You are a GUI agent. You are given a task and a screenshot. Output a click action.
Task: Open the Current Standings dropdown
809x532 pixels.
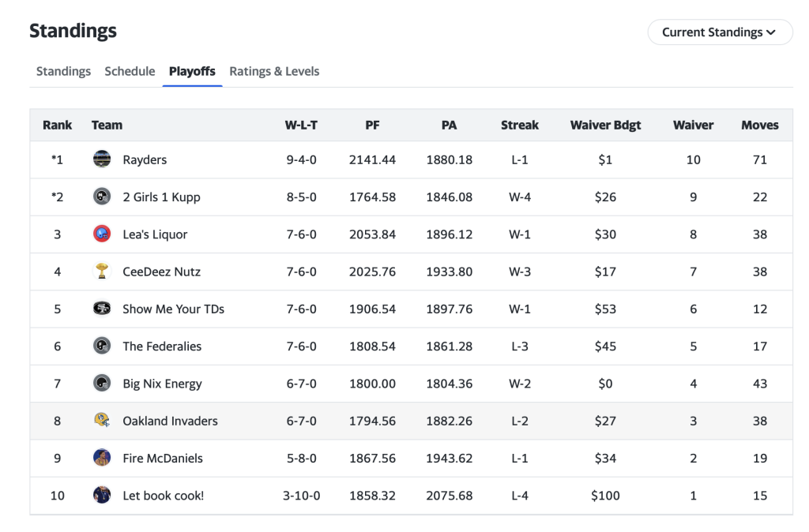pyautogui.click(x=719, y=32)
